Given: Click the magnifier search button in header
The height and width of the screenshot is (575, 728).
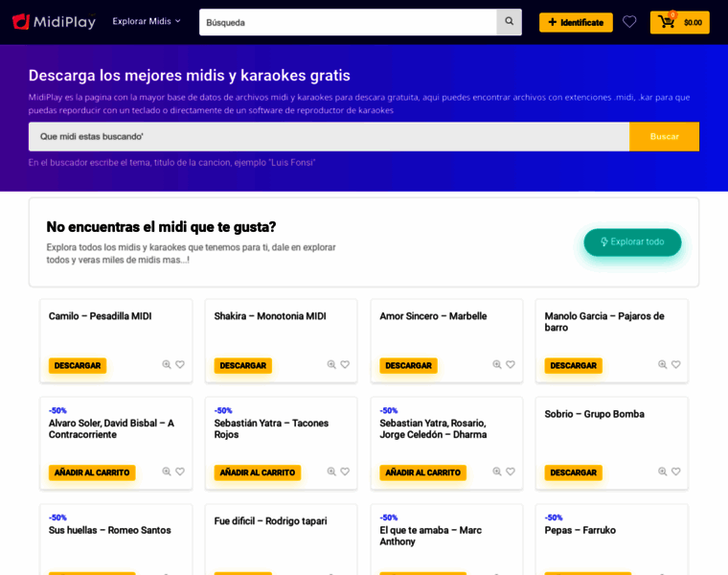Looking at the screenshot, I should pyautogui.click(x=510, y=22).
